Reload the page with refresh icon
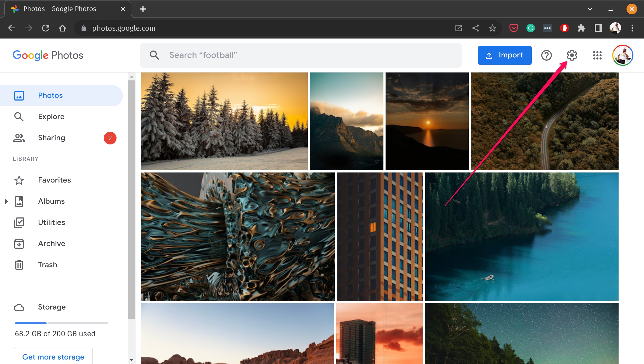This screenshot has height=364, width=644. [x=46, y=28]
